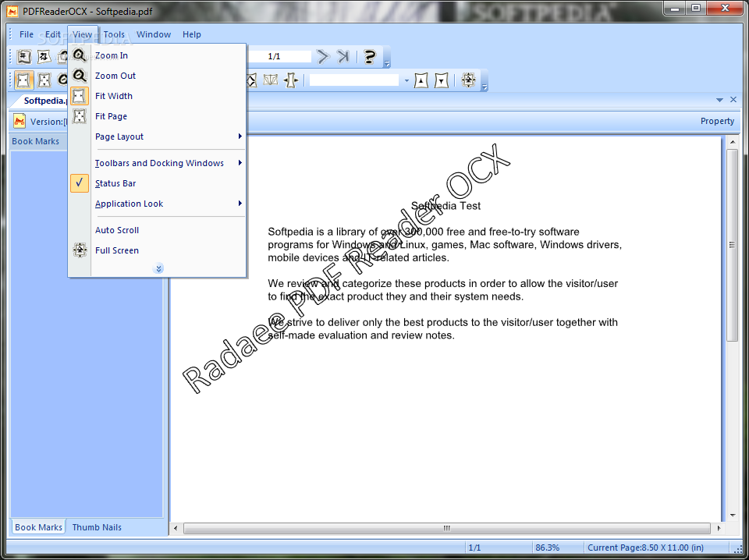This screenshot has height=560, width=749.
Task: Select the two-page book layout icon
Action: [271, 80]
